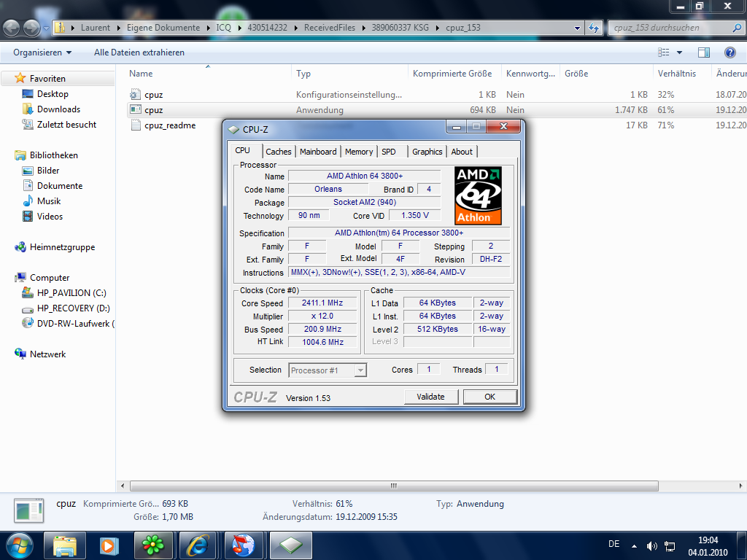Viewport: 747px width, 560px height.
Task: Navigate to Eigene Dokumente in the address bar
Action: point(163,28)
